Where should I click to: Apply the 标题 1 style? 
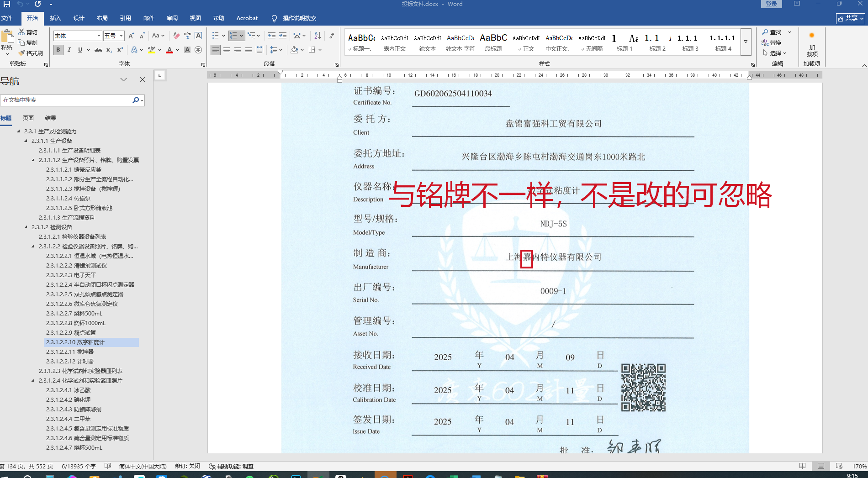point(625,42)
